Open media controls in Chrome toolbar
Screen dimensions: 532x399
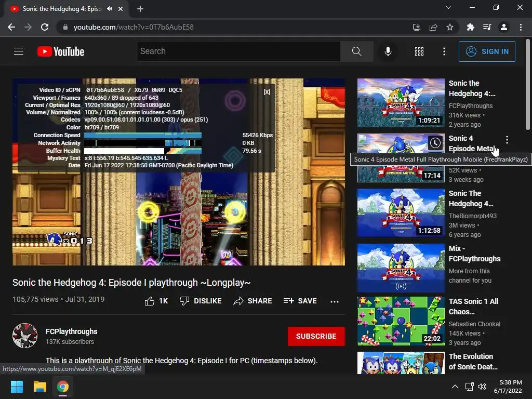pyautogui.click(x=487, y=27)
